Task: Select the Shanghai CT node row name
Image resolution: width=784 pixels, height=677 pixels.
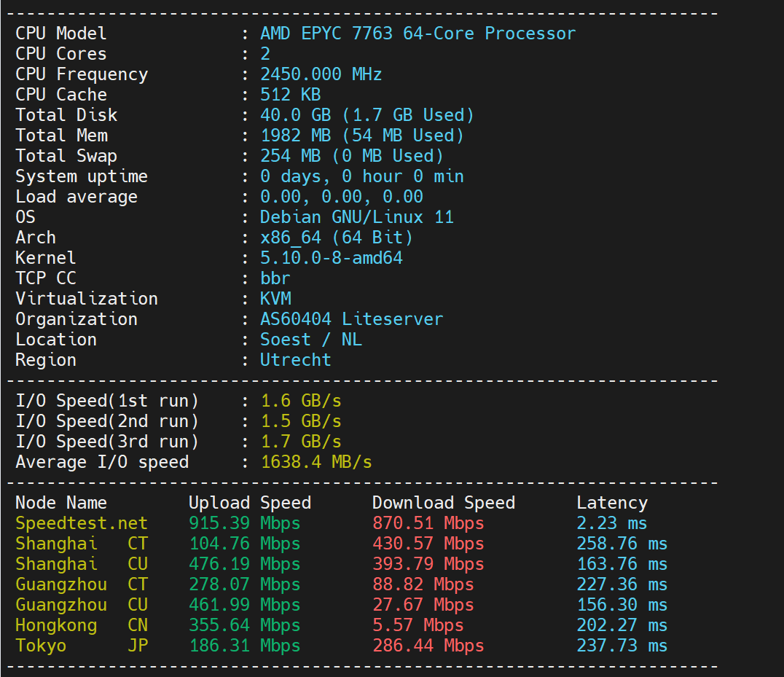Action: coord(82,544)
